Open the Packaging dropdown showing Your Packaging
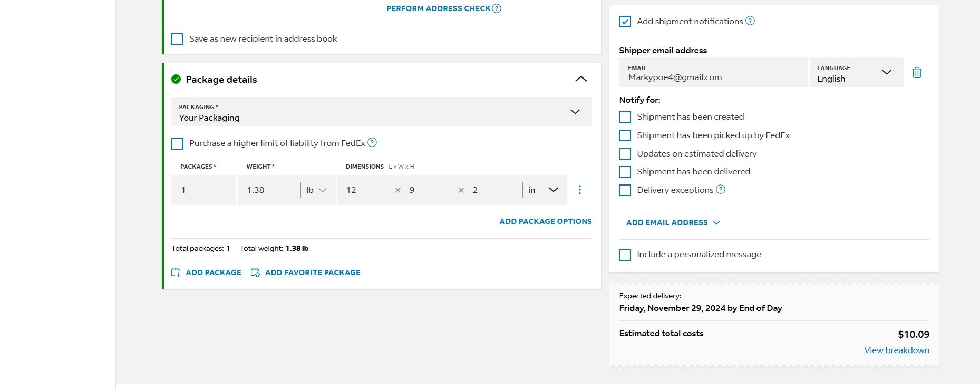The width and height of the screenshot is (980, 390). pyautogui.click(x=382, y=112)
